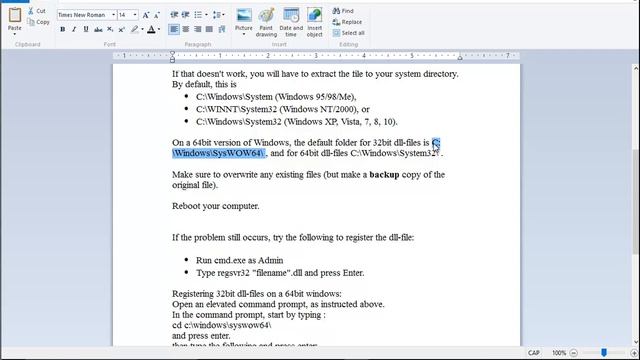This screenshot has height=360, width=640.
Task: Open Find in the Editing group
Action: pos(343,11)
